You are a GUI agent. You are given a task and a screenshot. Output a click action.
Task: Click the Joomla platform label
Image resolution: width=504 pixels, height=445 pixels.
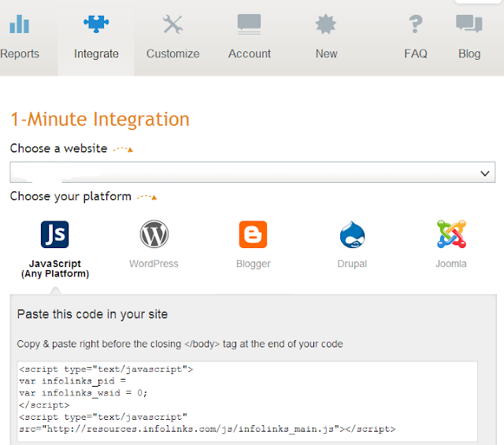451,264
